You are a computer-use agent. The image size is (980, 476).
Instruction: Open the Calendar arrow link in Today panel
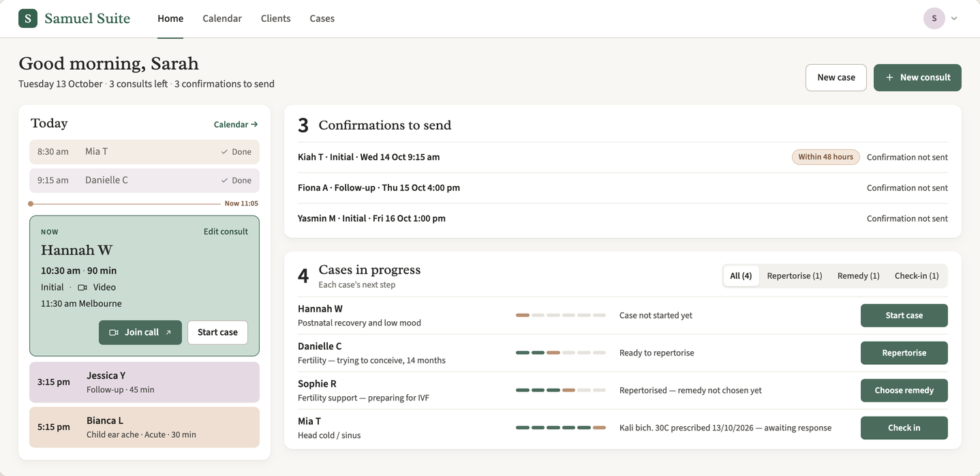[x=236, y=125]
